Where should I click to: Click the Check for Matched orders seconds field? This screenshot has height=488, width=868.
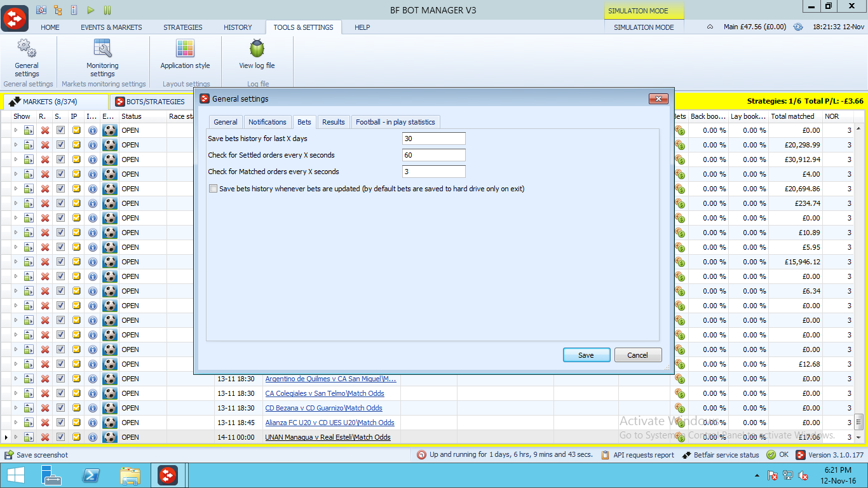pyautogui.click(x=434, y=172)
